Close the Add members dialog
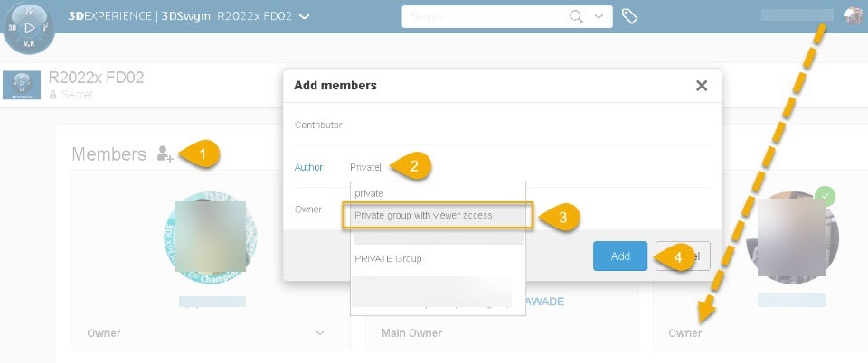Image resolution: width=868 pixels, height=363 pixels. pos(701,86)
